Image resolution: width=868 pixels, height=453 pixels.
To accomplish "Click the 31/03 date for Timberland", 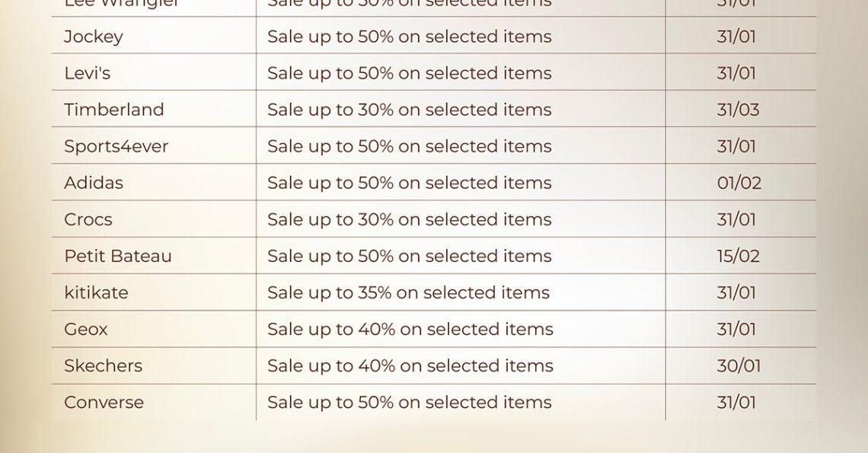I will (738, 110).
